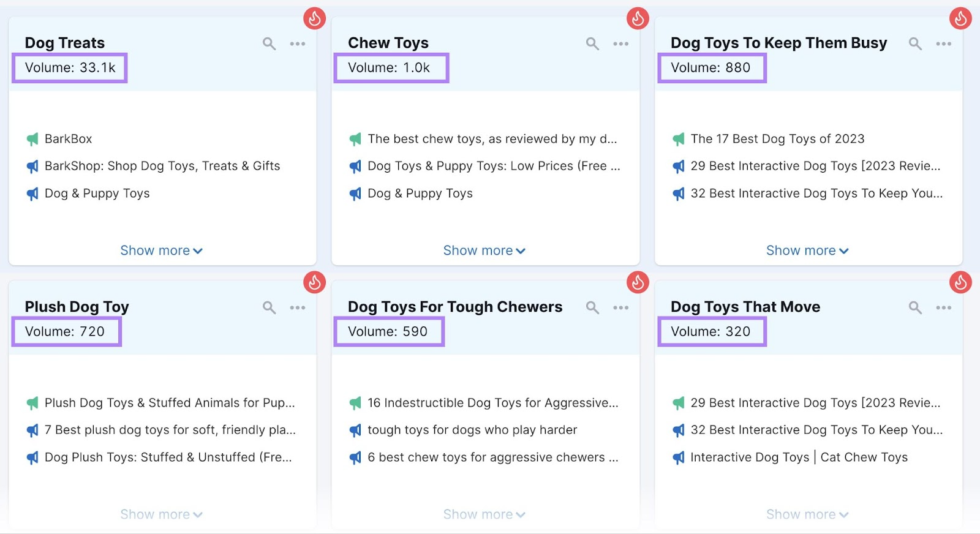The height and width of the screenshot is (534, 980).
Task: Expand Show more on Chew Toys card
Action: coord(484,250)
